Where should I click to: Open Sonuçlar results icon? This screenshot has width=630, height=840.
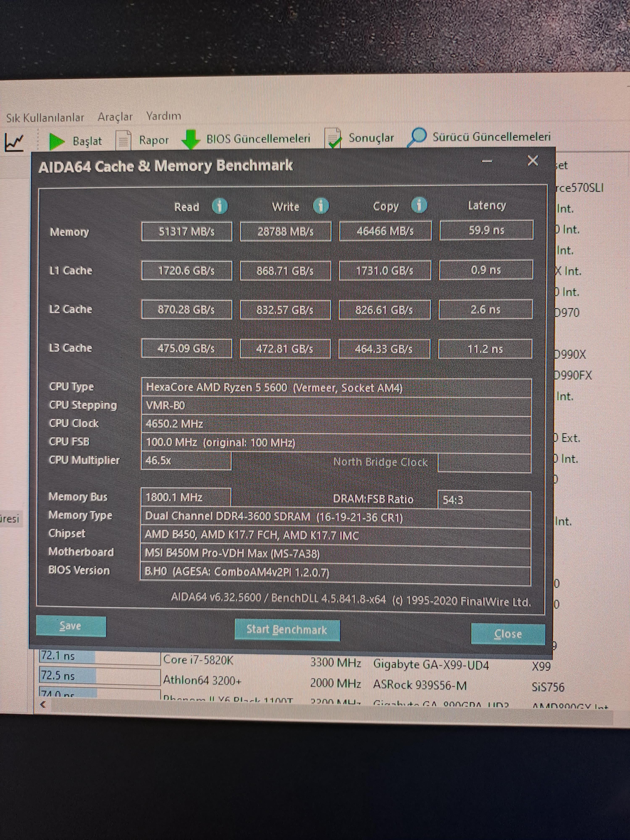[334, 138]
